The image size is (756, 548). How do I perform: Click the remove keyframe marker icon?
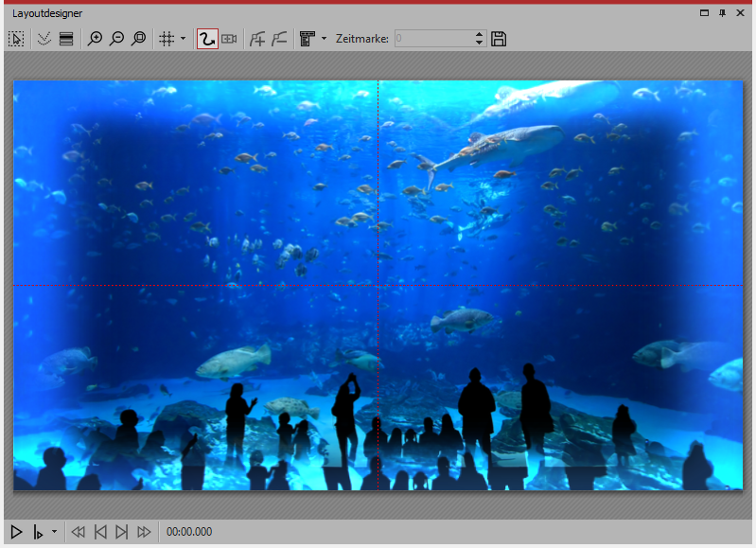coord(279,39)
